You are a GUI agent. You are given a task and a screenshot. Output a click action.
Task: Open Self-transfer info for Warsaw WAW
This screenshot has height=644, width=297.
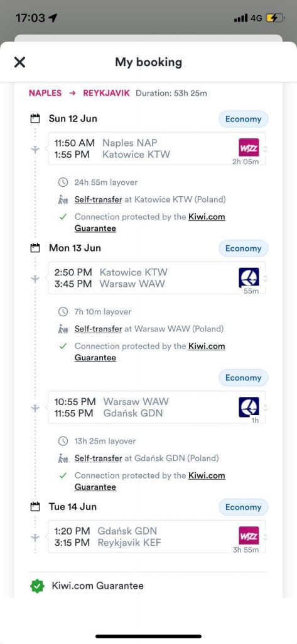98,329
